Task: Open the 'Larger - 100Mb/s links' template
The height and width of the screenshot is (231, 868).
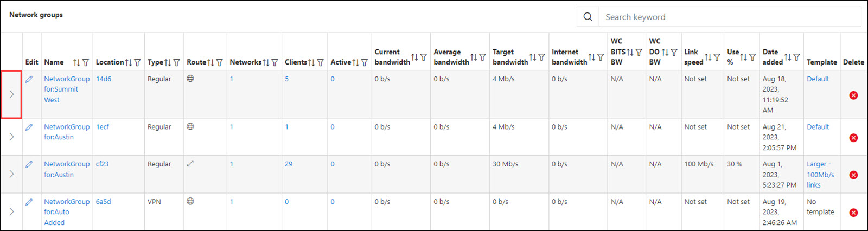Action: click(820, 175)
